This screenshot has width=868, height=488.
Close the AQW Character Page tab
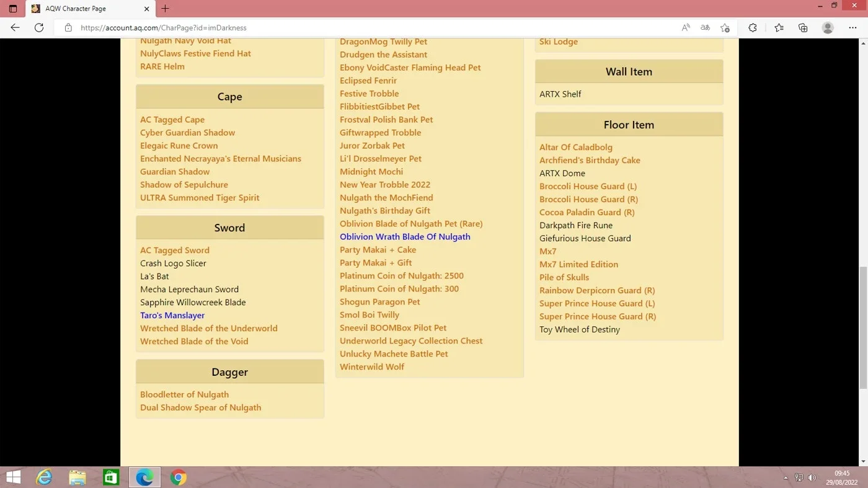(147, 9)
